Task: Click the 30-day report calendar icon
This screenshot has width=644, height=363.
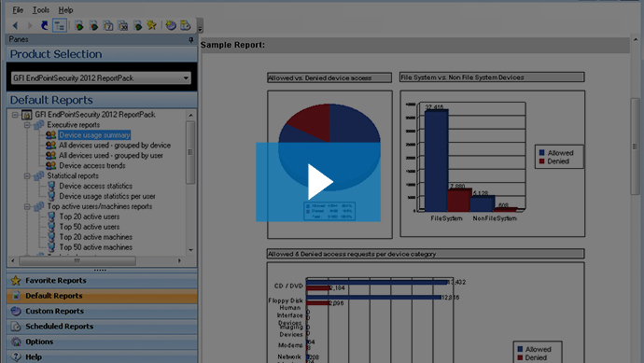Action: click(x=123, y=26)
